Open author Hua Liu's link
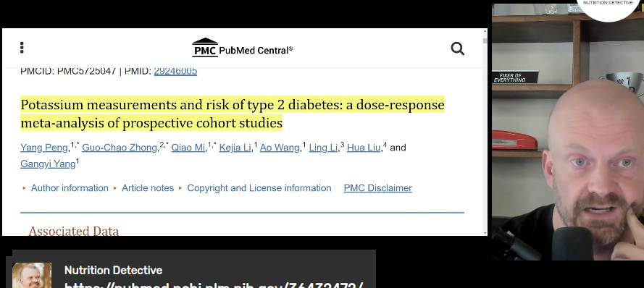644x288 pixels. [x=364, y=148]
